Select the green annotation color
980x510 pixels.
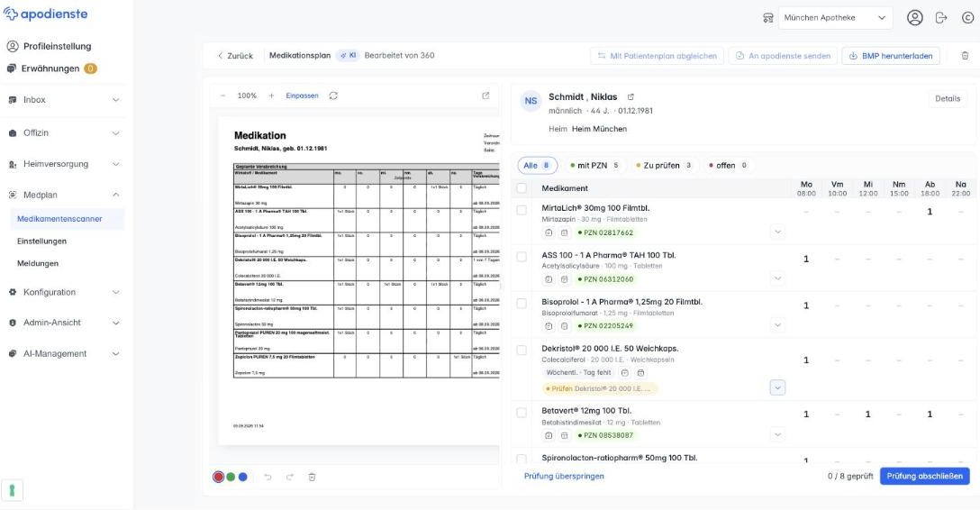231,477
